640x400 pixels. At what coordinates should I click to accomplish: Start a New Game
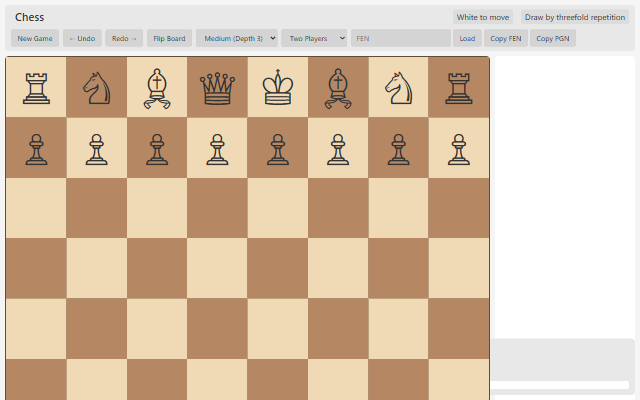pyautogui.click(x=35, y=38)
